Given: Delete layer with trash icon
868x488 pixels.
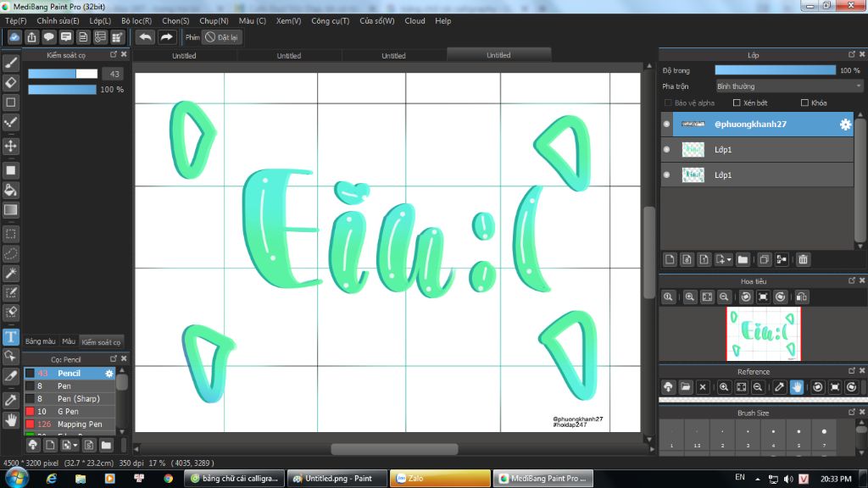Looking at the screenshot, I should [803, 259].
